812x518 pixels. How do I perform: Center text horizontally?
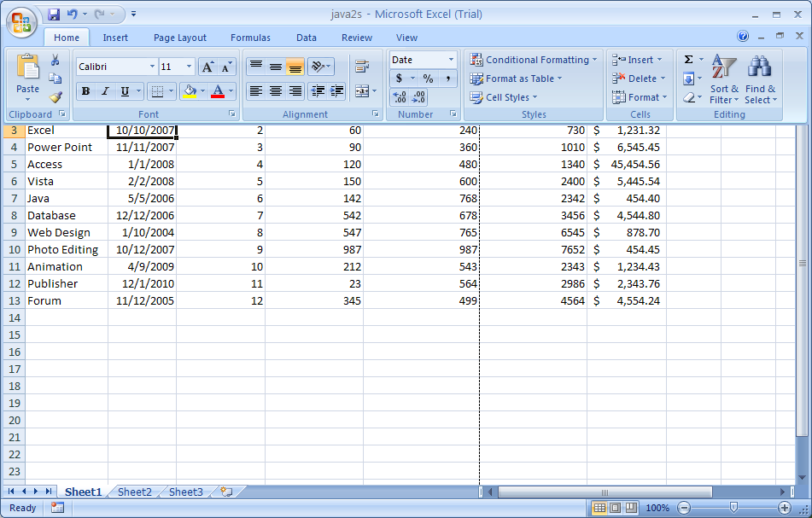pos(276,91)
